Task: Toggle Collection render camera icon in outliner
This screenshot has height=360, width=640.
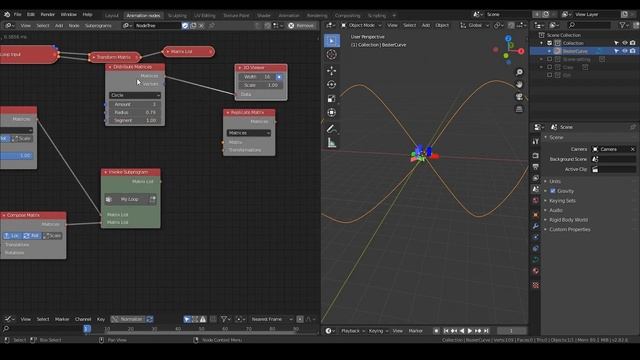Action: [633, 43]
